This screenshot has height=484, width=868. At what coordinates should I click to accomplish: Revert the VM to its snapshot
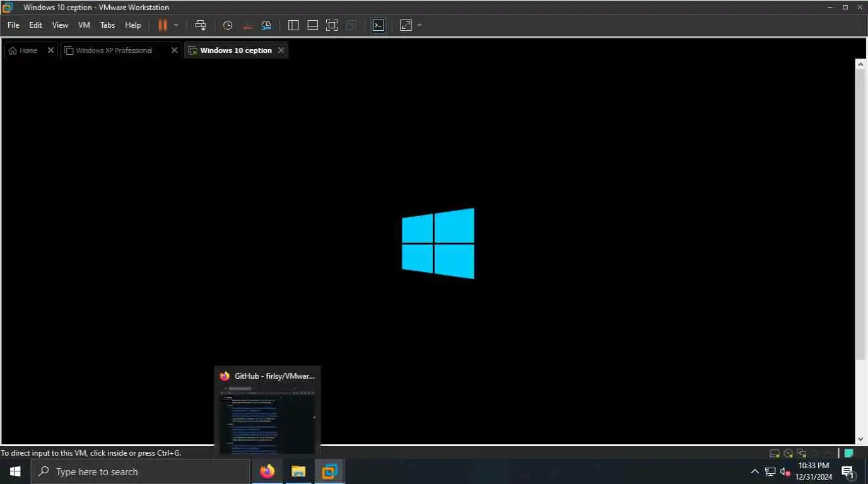point(247,25)
